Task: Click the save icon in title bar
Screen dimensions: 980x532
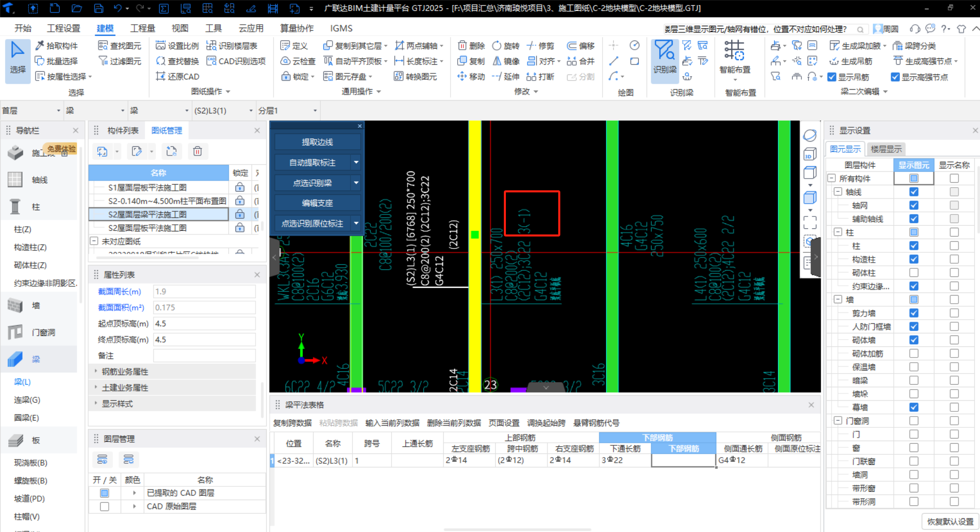Action: pyautogui.click(x=99, y=8)
